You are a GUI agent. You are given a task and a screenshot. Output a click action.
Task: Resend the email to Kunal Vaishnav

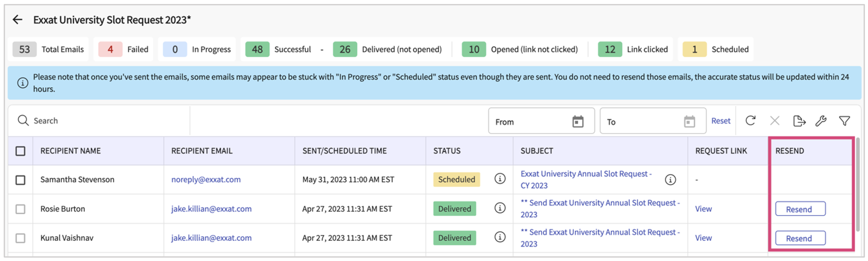coord(800,238)
